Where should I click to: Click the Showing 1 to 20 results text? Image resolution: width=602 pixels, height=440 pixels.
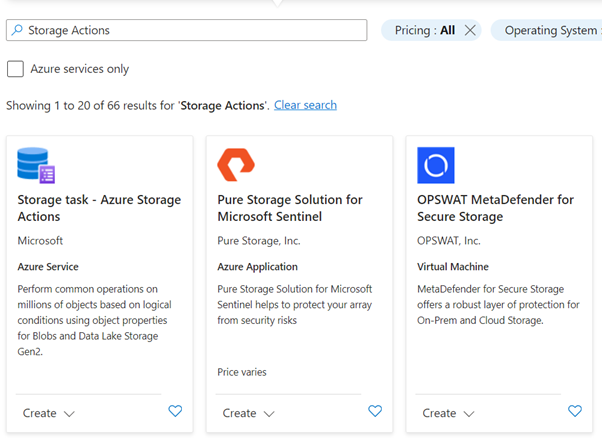point(137,105)
